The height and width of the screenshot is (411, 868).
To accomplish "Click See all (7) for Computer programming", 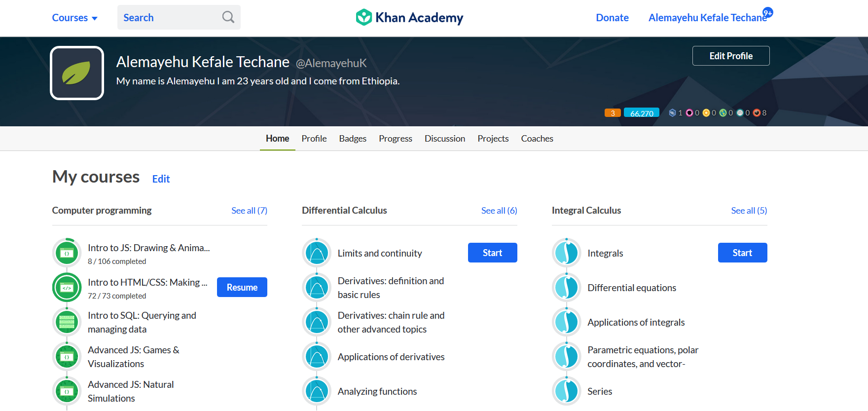I will coord(249,211).
